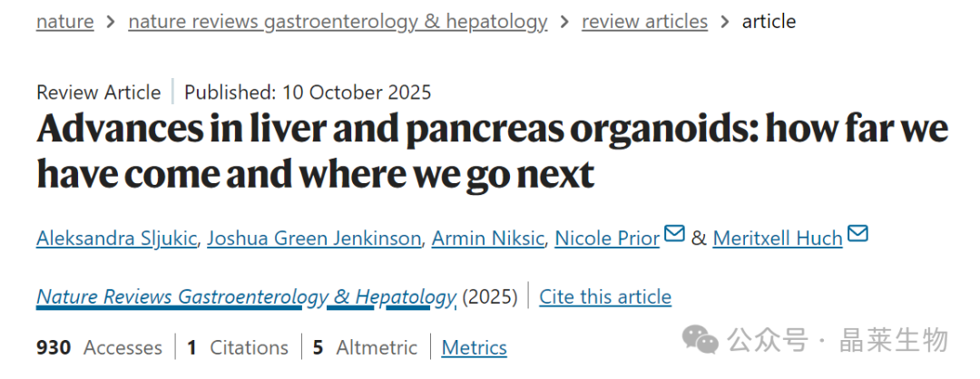Viewport: 980px width, 379px height.
Task: Click the email icon beside Meritxell Huch
Action: click(x=857, y=235)
